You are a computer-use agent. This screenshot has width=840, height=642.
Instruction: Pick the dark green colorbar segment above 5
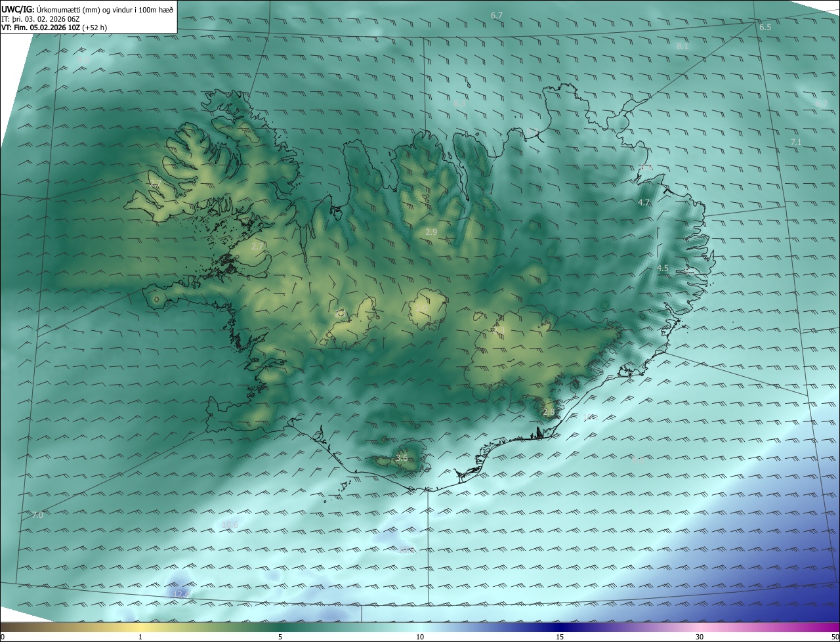point(280,628)
